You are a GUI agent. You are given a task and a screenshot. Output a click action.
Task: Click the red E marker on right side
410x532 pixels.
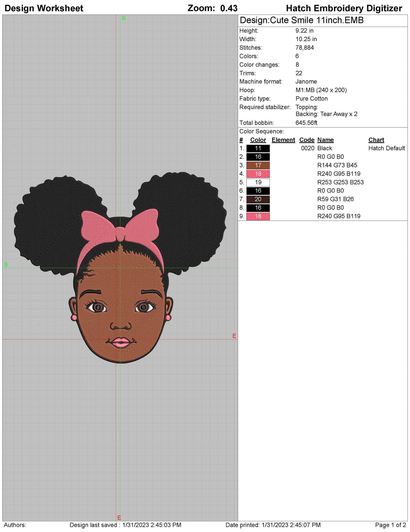click(x=234, y=336)
